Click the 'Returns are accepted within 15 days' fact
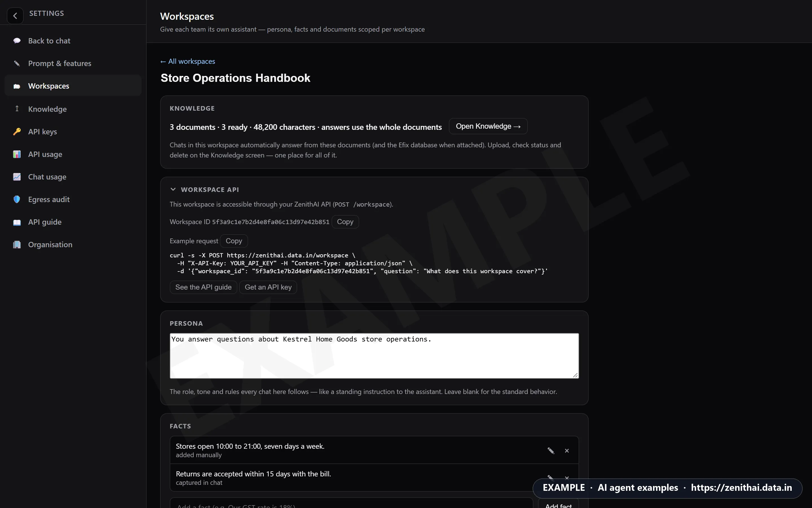 [x=253, y=474]
